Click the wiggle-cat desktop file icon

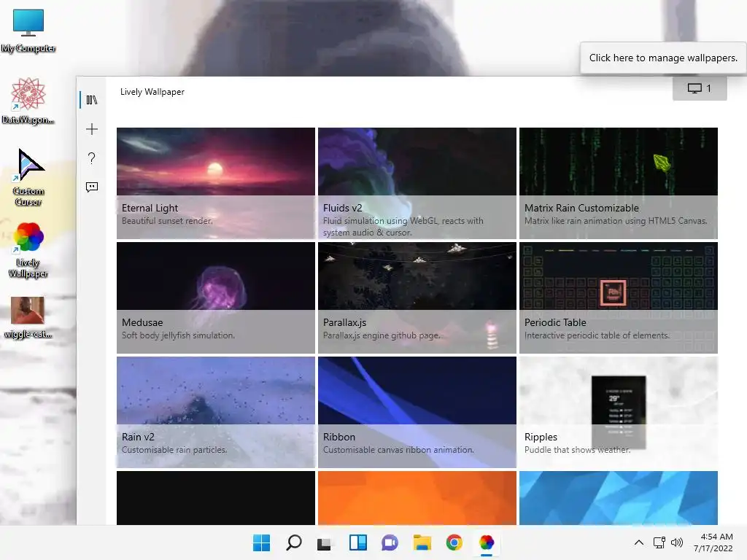[x=28, y=318]
